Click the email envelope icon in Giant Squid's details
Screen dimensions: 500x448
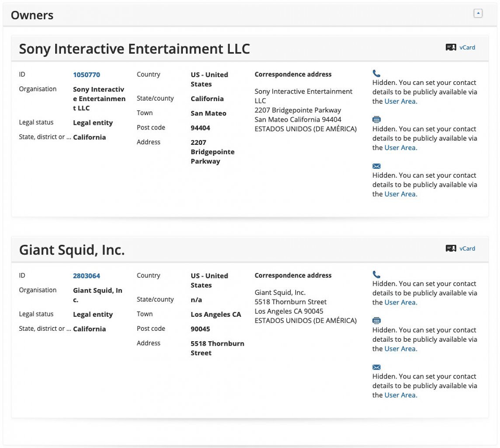point(376,367)
